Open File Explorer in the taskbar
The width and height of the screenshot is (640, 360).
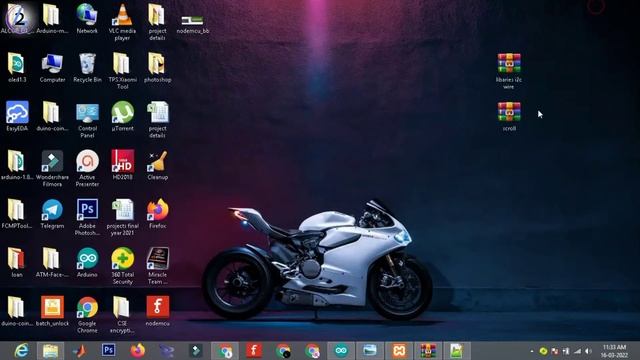click(50, 351)
